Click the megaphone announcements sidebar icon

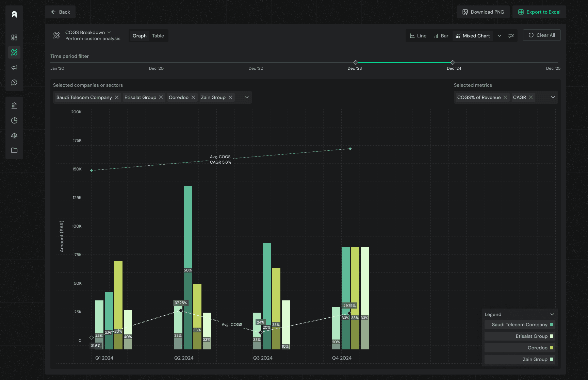(x=14, y=67)
